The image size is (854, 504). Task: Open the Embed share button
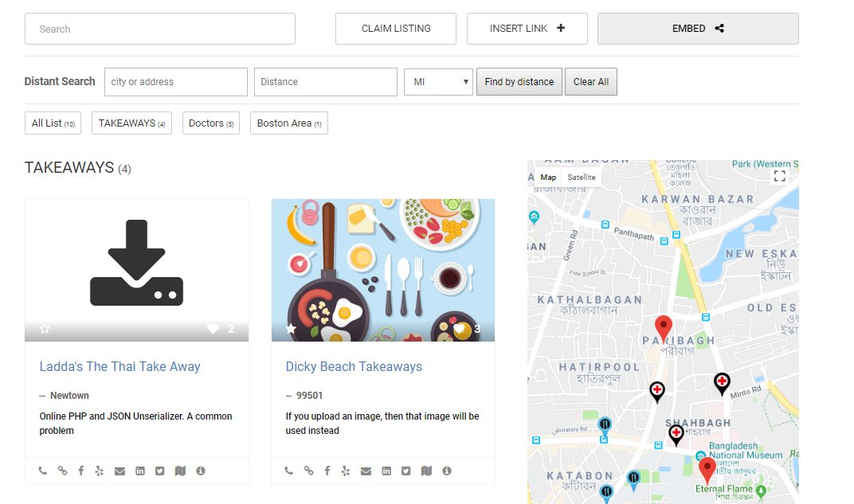click(x=698, y=29)
